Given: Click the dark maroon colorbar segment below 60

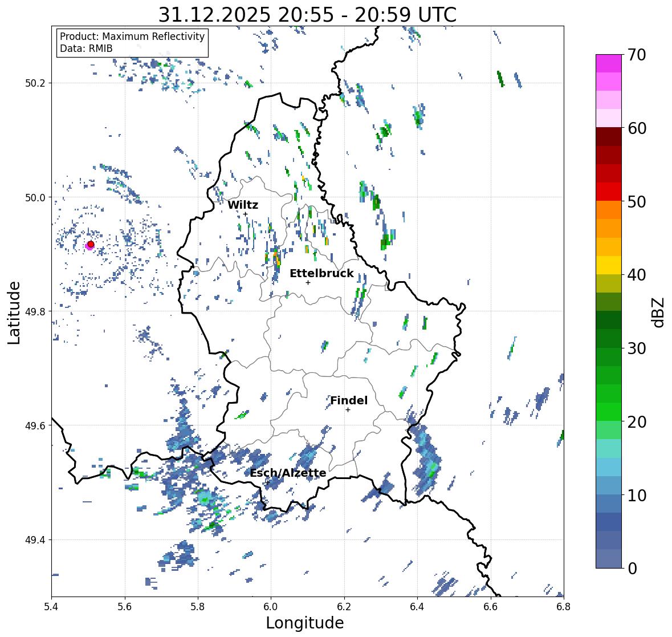Looking at the screenshot, I should pyautogui.click(x=609, y=137).
